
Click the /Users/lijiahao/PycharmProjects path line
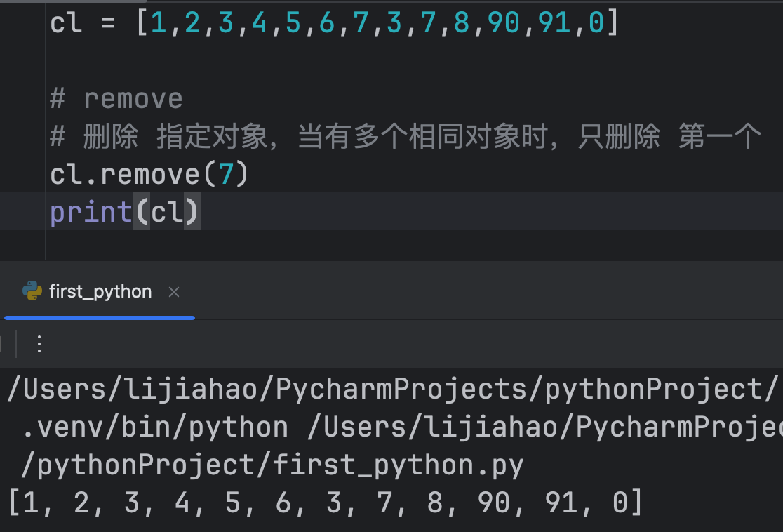tap(392, 389)
